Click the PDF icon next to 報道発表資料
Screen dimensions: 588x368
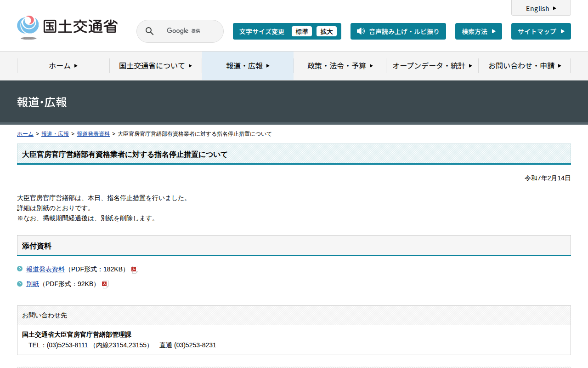coord(135,270)
